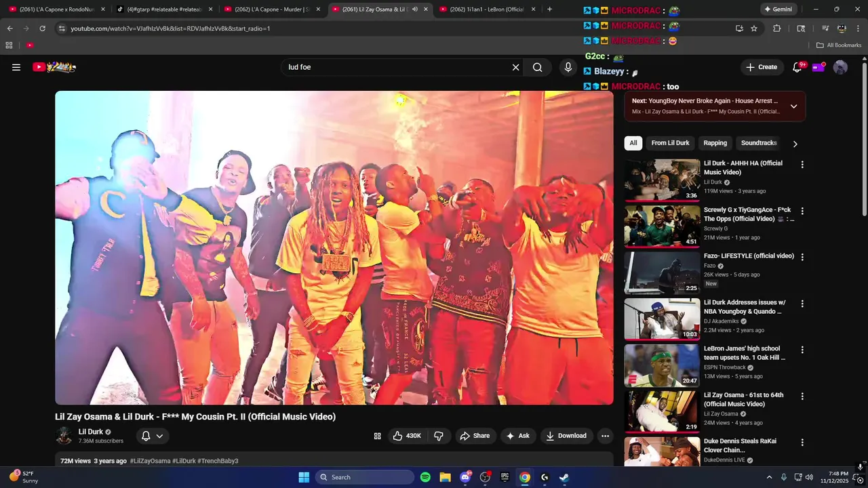Click the video player to pause
Viewport: 868px width, 488px height.
334,247
